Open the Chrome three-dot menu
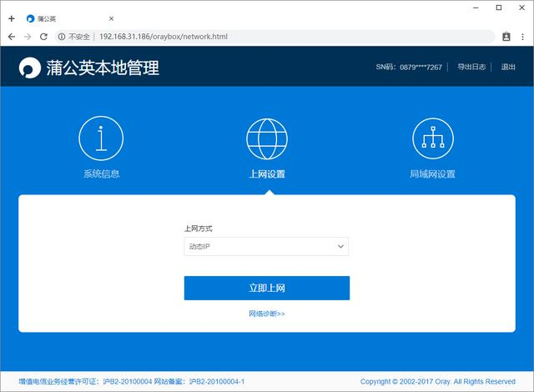The width and height of the screenshot is (534, 392). pyautogui.click(x=522, y=37)
